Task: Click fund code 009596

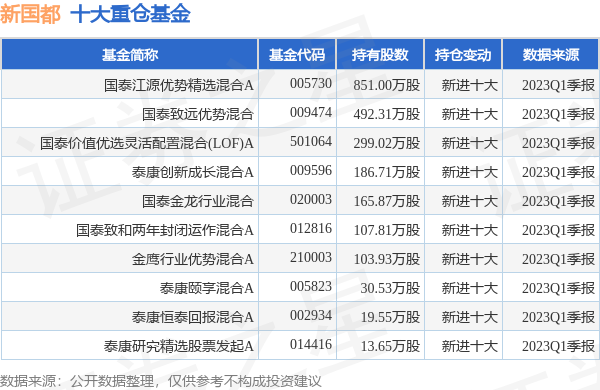Action: point(311,171)
